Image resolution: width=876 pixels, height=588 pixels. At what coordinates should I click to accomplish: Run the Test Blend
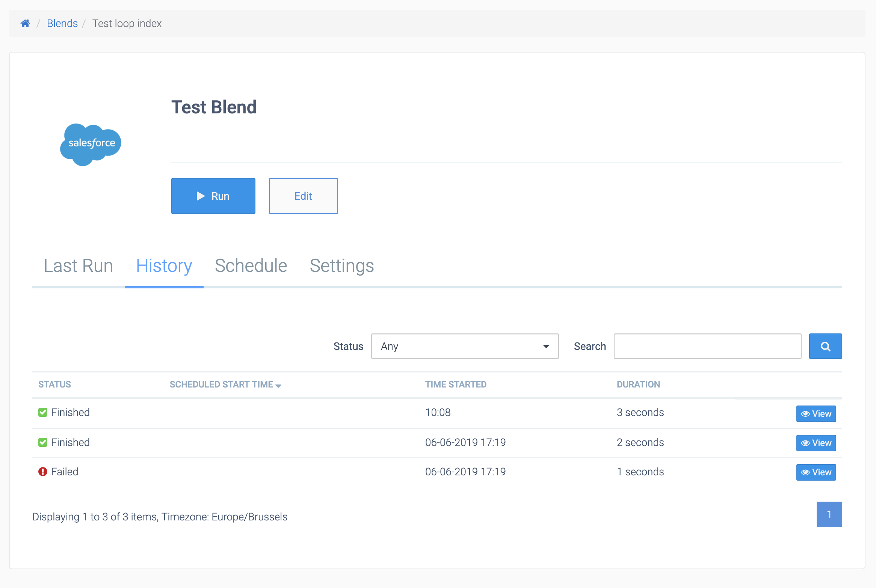213,196
